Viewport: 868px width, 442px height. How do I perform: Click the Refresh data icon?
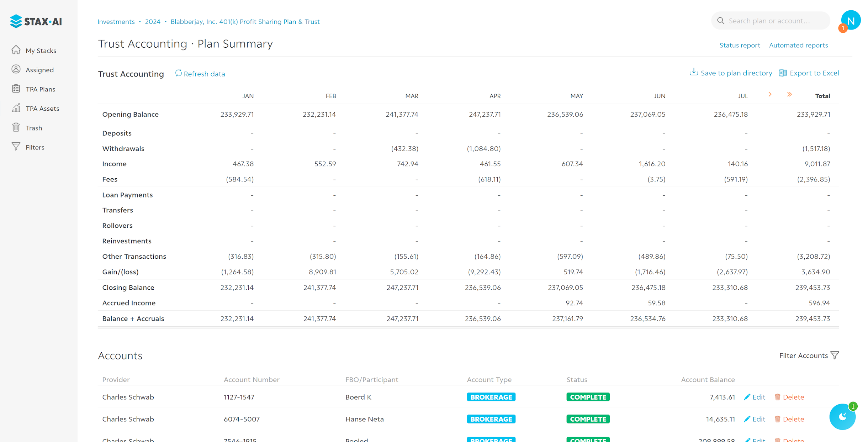tap(179, 73)
